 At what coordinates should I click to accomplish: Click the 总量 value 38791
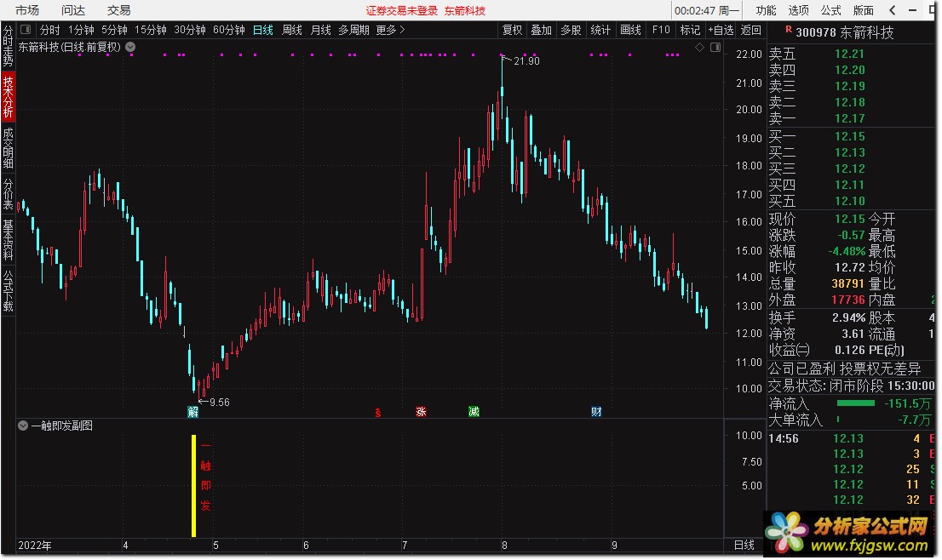[x=847, y=284]
